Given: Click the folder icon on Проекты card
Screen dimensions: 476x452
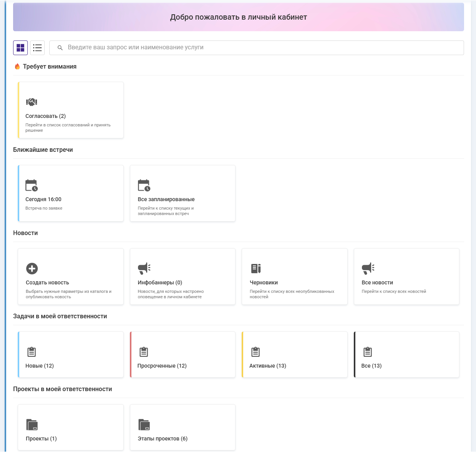Looking at the screenshot, I should click(x=32, y=425).
